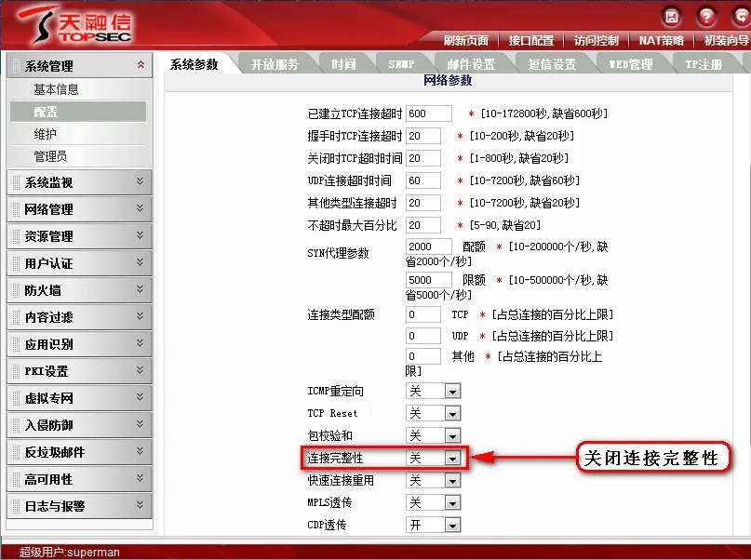Expand the 防火墙 menu section

[79, 289]
